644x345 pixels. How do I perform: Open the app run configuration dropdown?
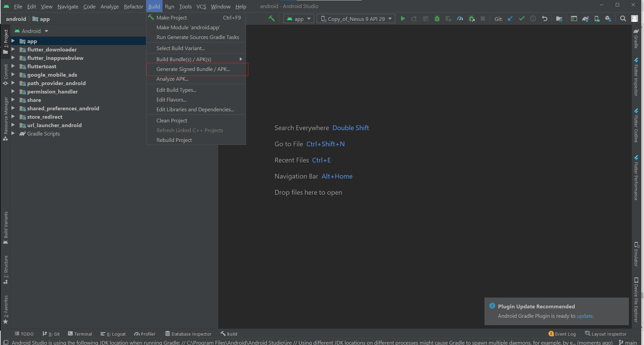pos(299,19)
